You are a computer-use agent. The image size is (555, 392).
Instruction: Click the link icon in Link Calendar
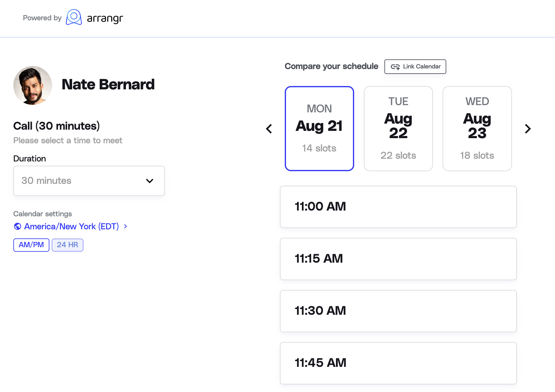pyautogui.click(x=395, y=67)
